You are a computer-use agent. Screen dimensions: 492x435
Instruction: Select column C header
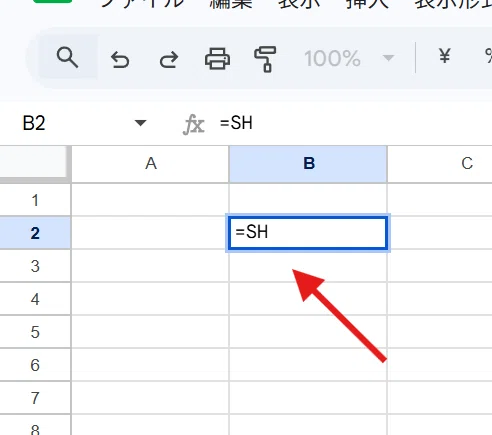coord(440,164)
